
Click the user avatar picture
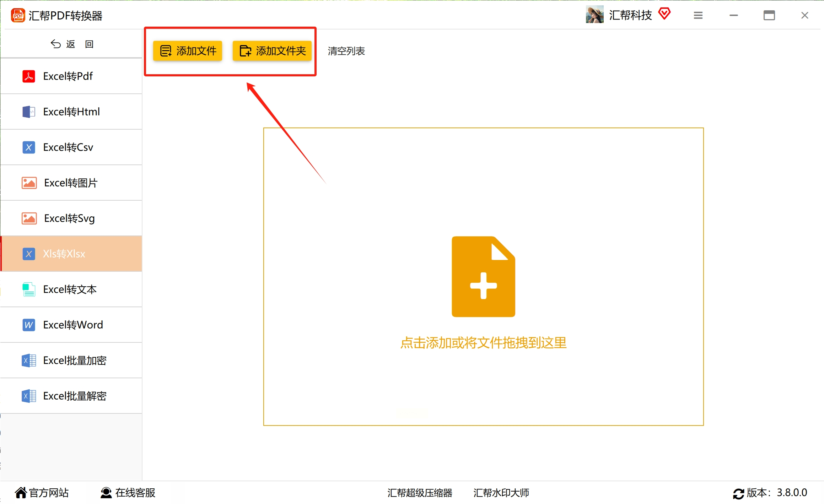pos(594,15)
